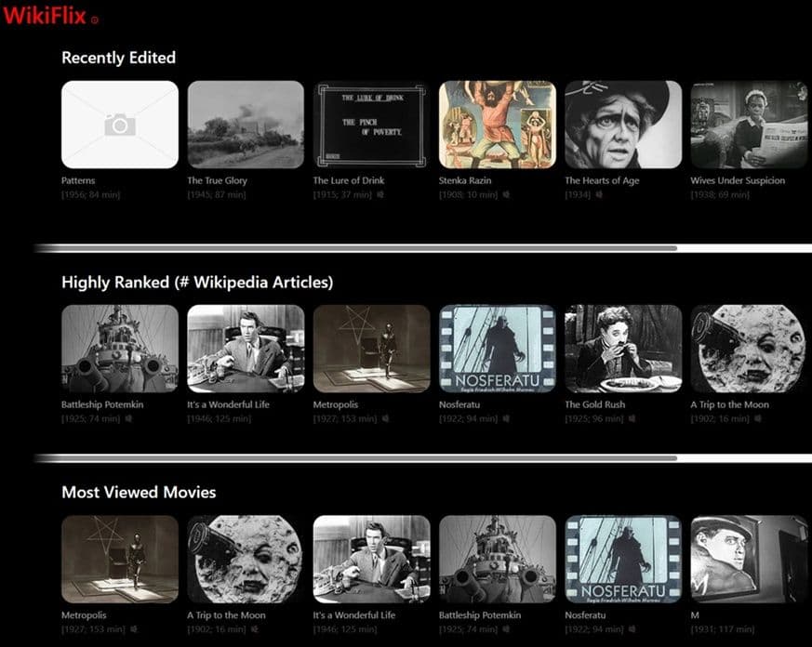Open the M movie thumbnail
812x647 pixels.
coord(749,560)
